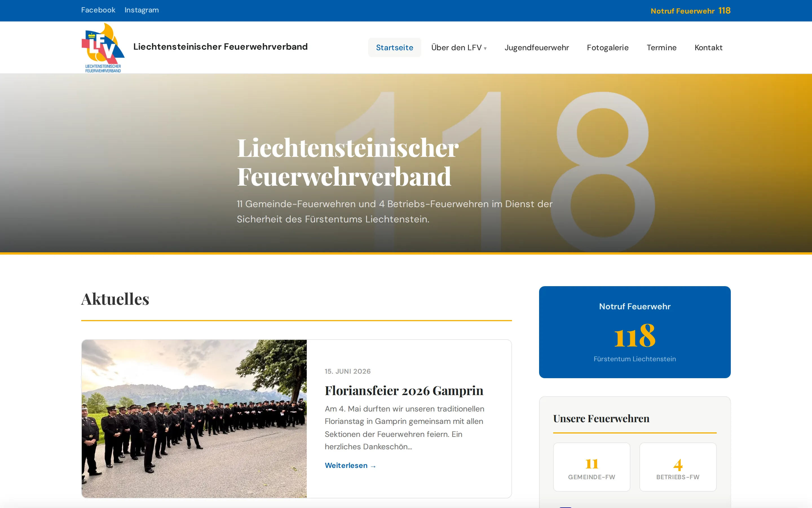Image resolution: width=812 pixels, height=508 pixels.
Task: Open the Instagram link in top bar
Action: coord(142,10)
